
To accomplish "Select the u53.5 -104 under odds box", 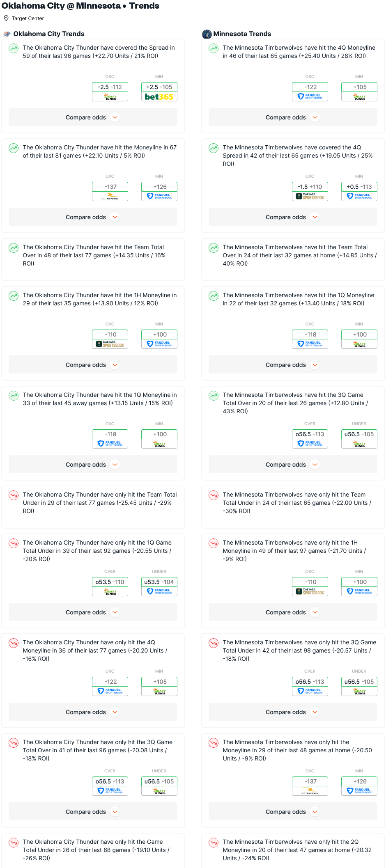I will pos(159,587).
